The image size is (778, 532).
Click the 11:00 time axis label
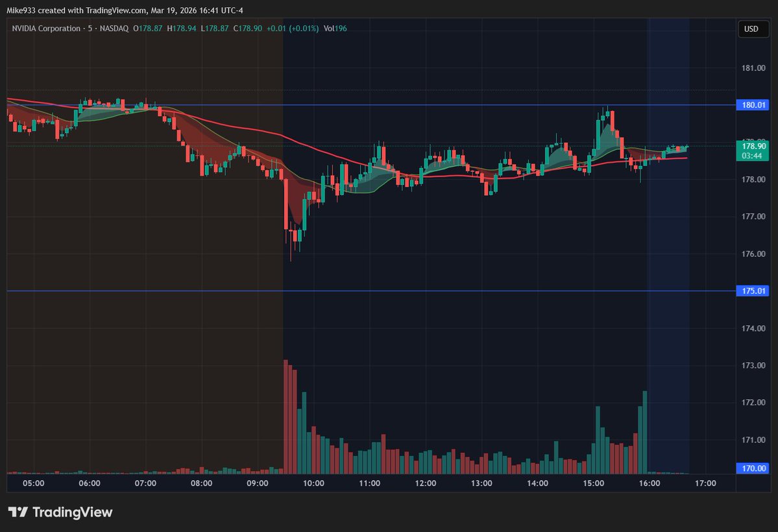coord(370,483)
